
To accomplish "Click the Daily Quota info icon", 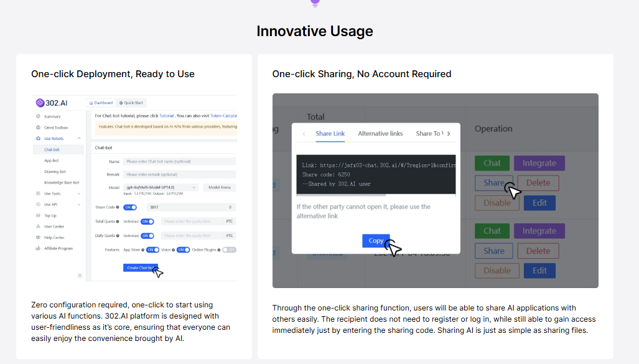I will pyautogui.click(x=118, y=236).
